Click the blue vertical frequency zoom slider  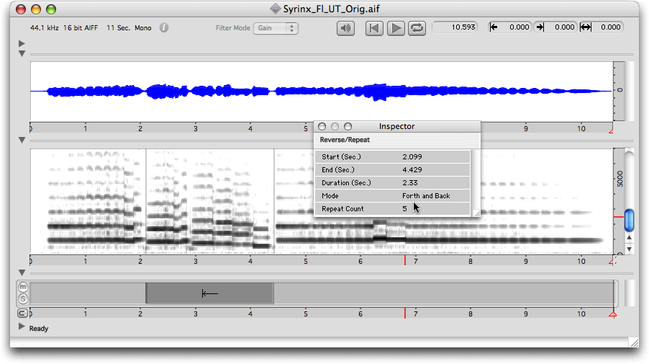629,220
